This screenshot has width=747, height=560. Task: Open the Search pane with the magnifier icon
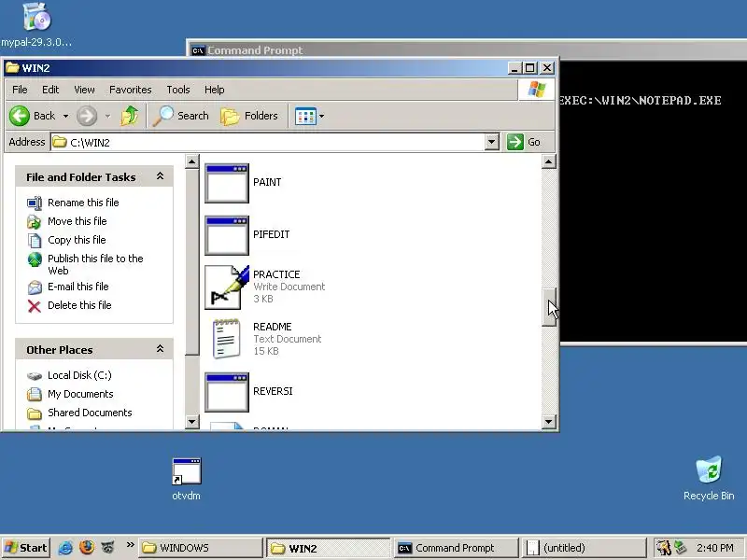click(x=162, y=116)
